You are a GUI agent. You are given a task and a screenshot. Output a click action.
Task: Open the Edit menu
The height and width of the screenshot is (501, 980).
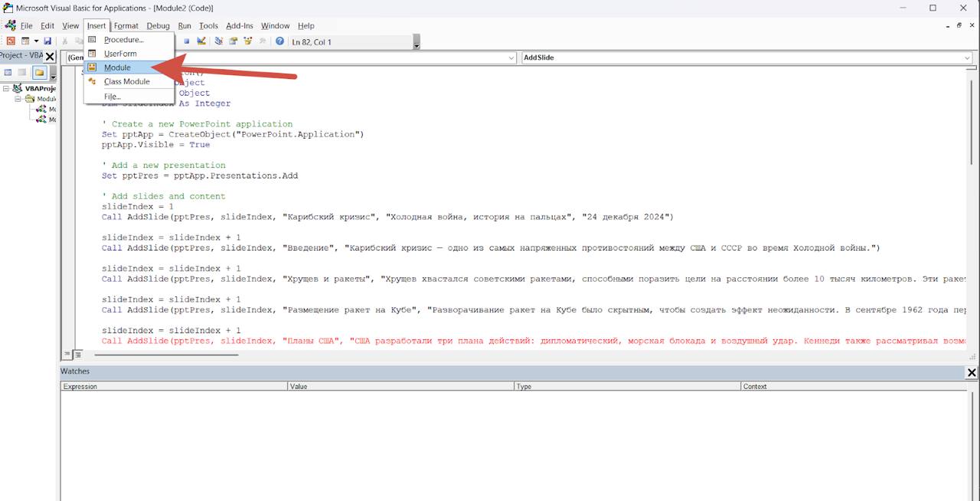pyautogui.click(x=47, y=25)
